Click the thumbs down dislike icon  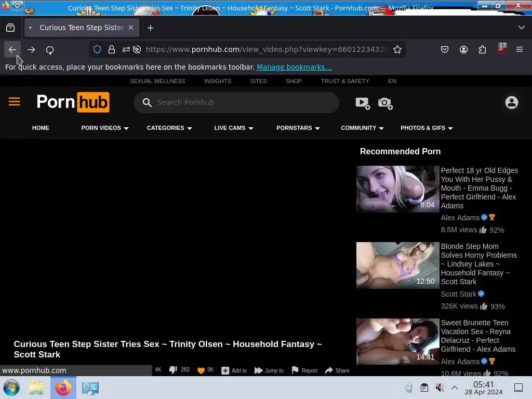pos(173,370)
